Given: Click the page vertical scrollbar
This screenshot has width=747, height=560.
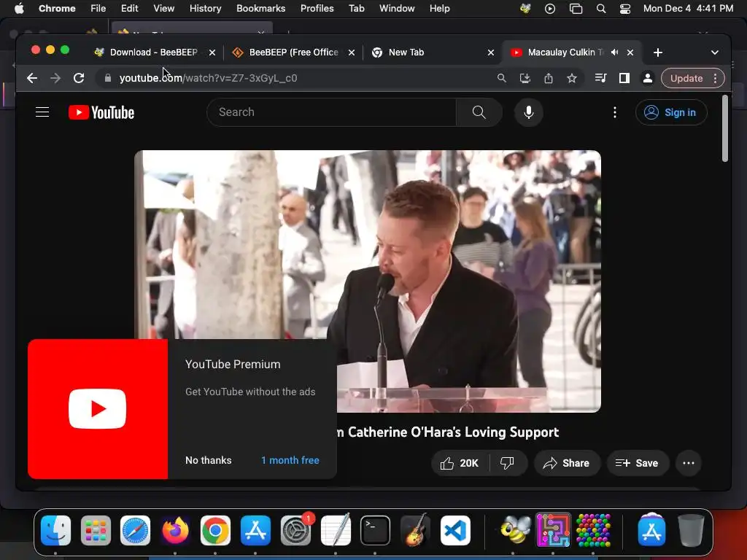Looking at the screenshot, I should [x=724, y=128].
